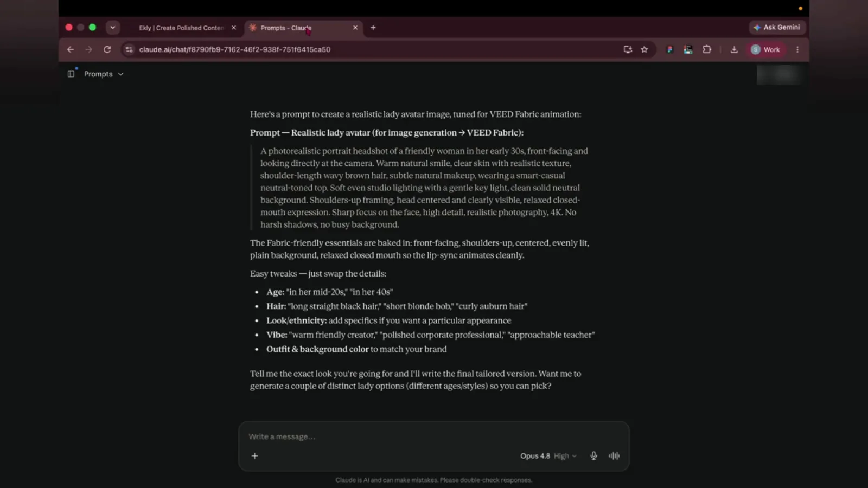
Task: Open the extension beside the Figma icon
Action: pos(688,49)
